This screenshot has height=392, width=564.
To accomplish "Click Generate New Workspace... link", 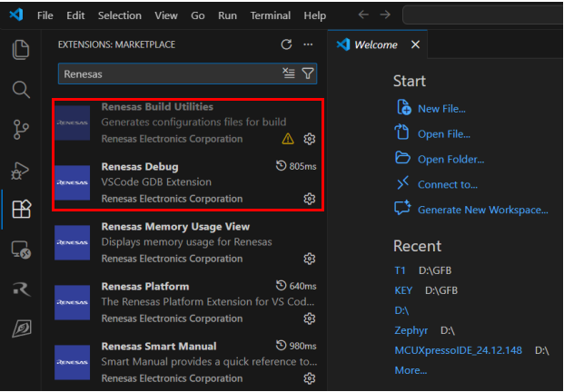I will [x=482, y=210].
